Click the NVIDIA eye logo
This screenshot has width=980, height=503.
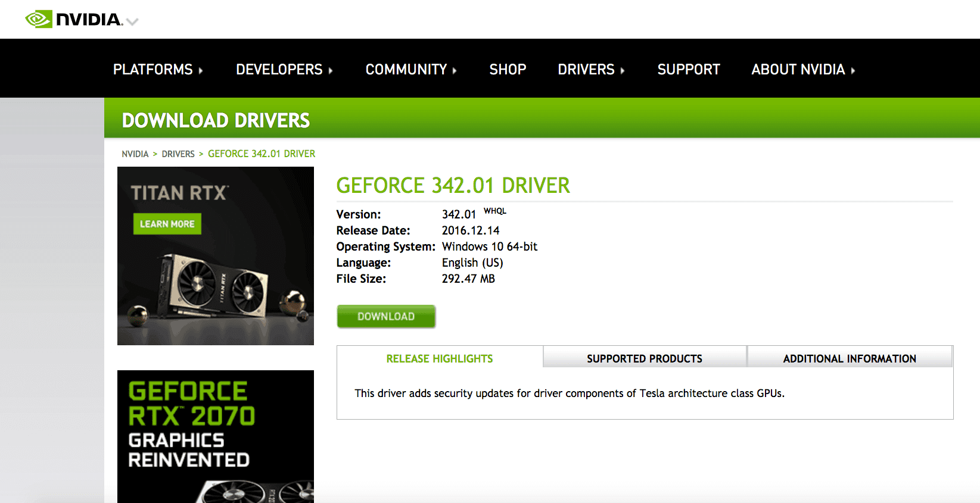(39, 20)
